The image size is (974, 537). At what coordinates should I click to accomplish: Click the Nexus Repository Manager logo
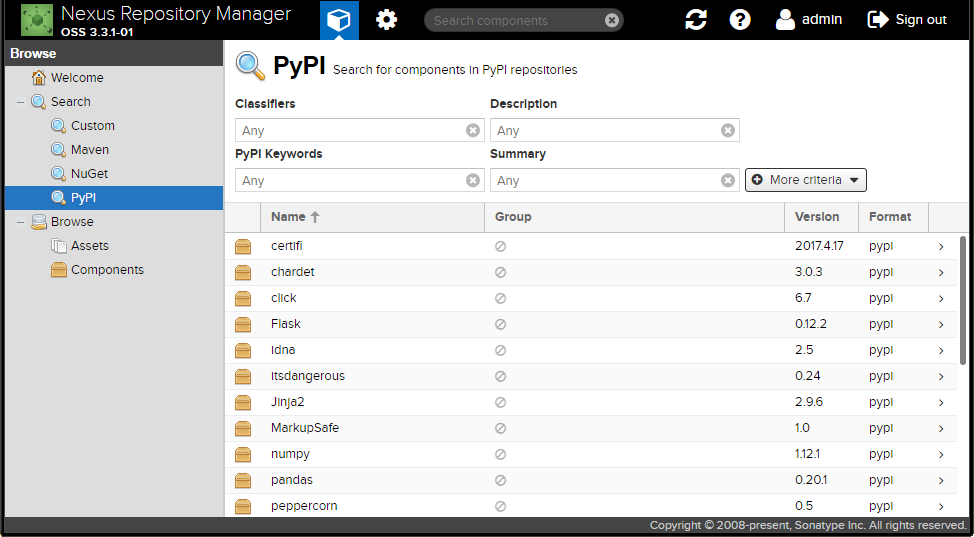(37, 21)
